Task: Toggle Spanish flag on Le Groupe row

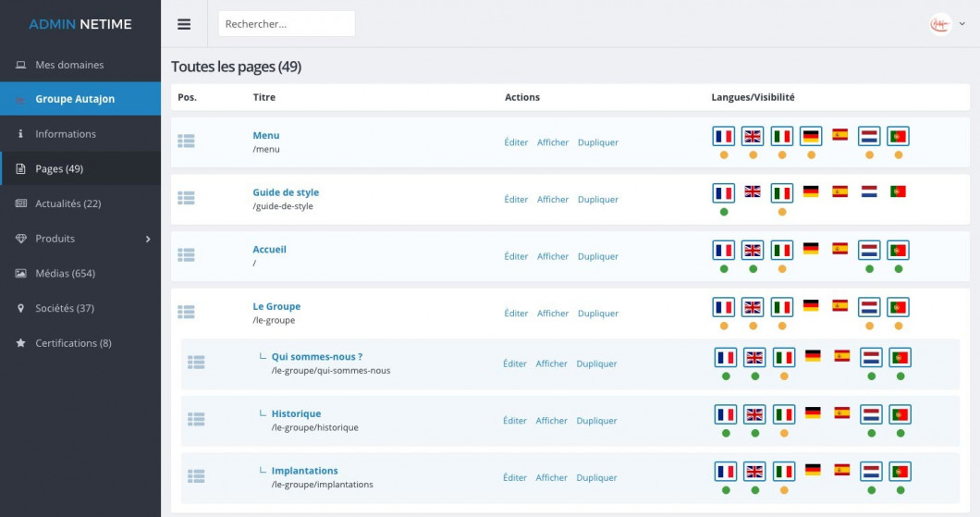Action: point(840,305)
